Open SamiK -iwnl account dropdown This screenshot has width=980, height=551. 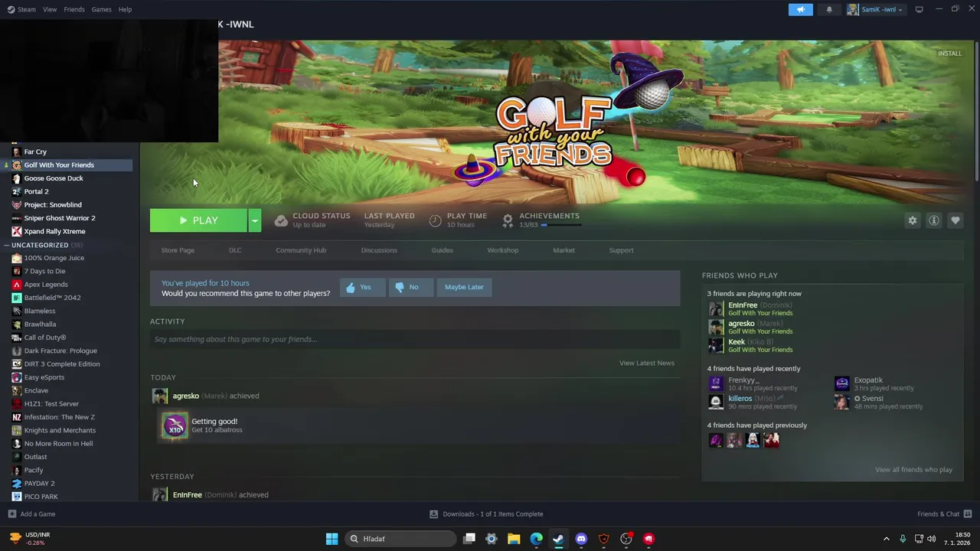[x=875, y=9]
